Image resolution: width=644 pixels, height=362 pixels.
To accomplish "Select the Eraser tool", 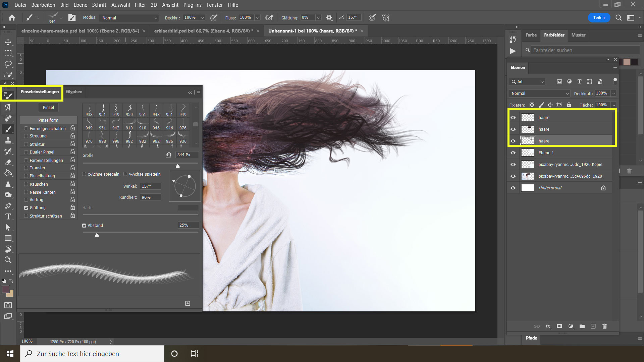I will pyautogui.click(x=8, y=162).
